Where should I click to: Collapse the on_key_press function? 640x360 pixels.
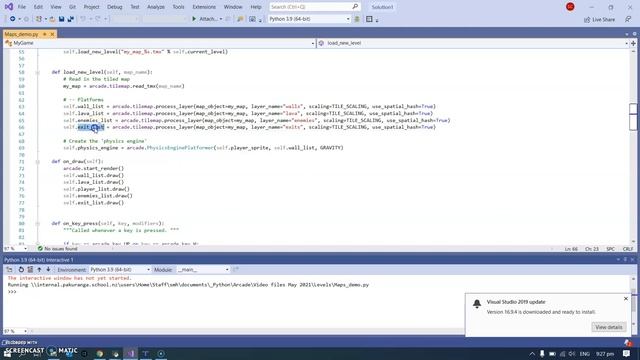(37, 224)
